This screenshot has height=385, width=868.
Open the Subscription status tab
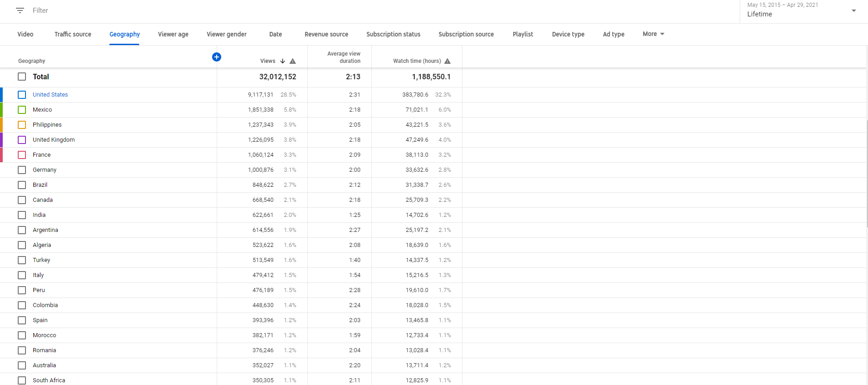(x=393, y=34)
